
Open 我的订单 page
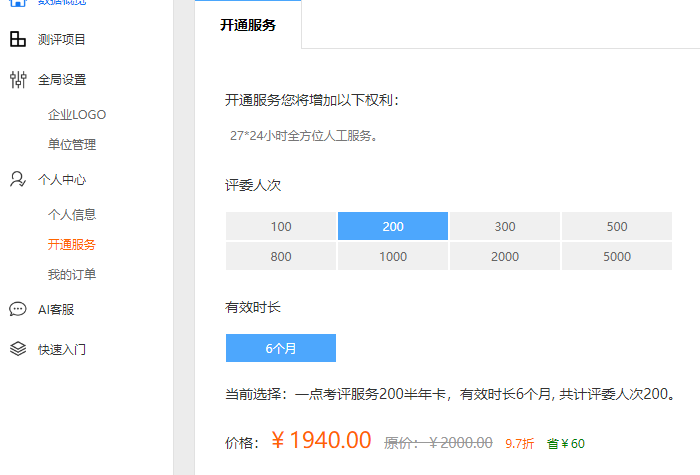pyautogui.click(x=72, y=275)
